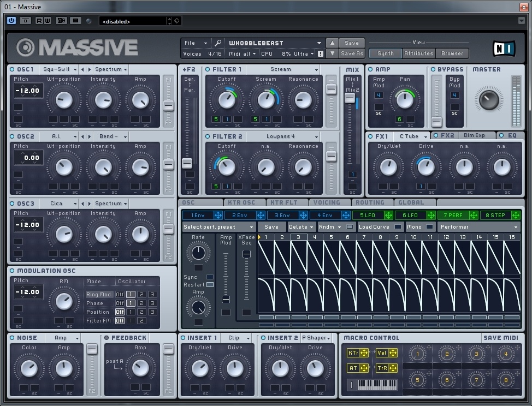The width and height of the screenshot is (532, 406).
Task: Click performer Save button
Action: pos(271,227)
